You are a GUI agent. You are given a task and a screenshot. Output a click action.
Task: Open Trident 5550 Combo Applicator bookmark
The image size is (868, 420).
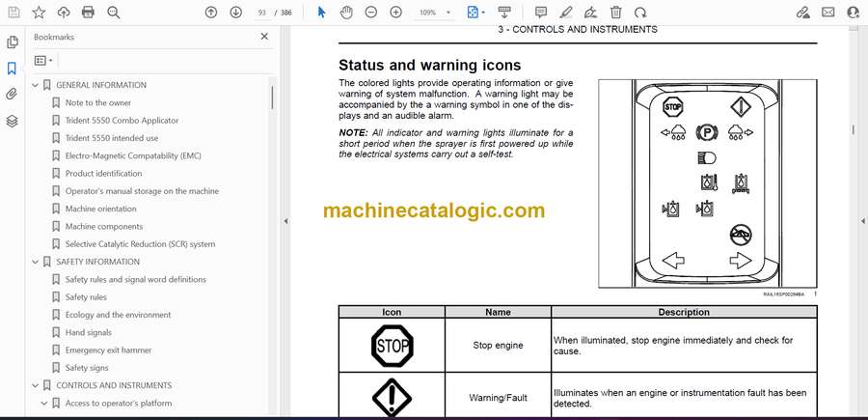(122, 121)
